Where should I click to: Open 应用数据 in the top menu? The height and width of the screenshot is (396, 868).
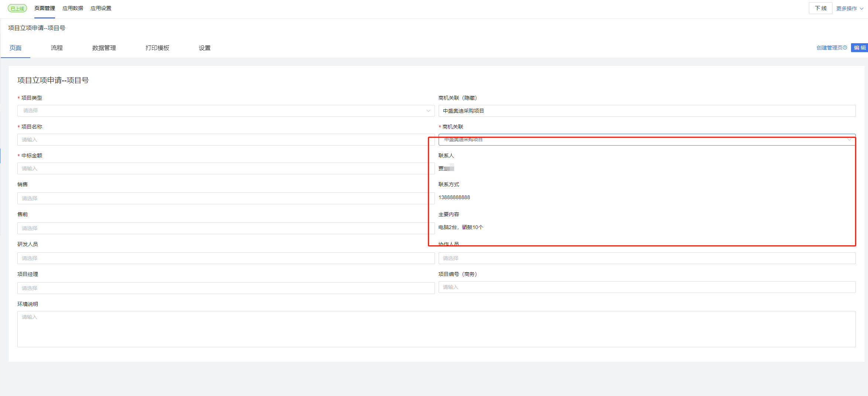coord(73,8)
